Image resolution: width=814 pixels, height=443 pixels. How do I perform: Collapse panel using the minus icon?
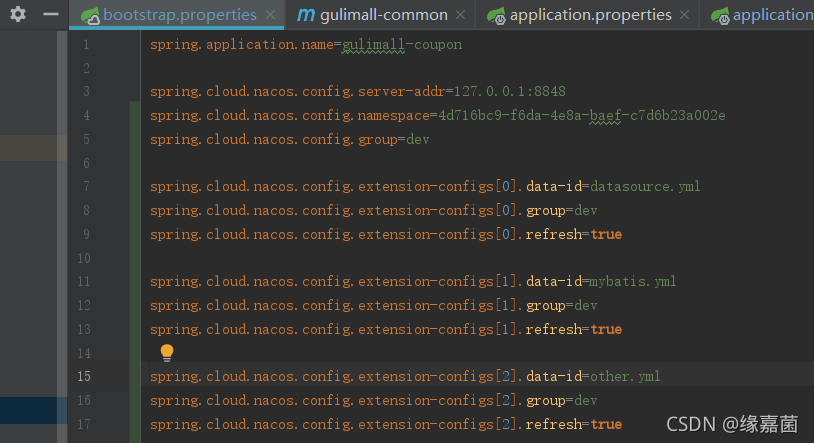[50, 14]
